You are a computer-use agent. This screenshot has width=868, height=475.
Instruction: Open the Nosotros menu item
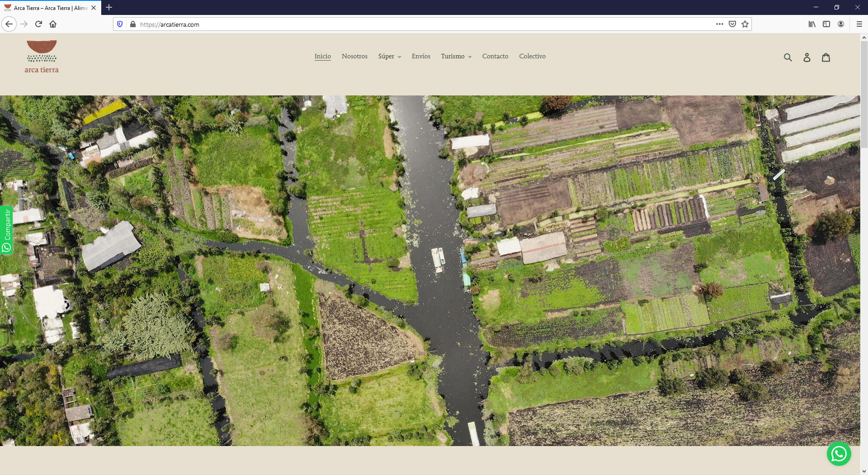tap(354, 57)
